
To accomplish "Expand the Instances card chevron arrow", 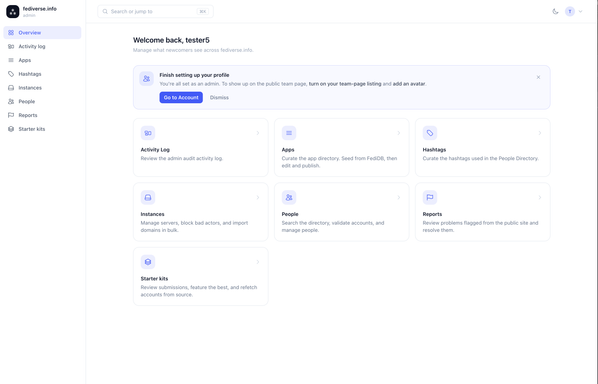I will coord(258,198).
